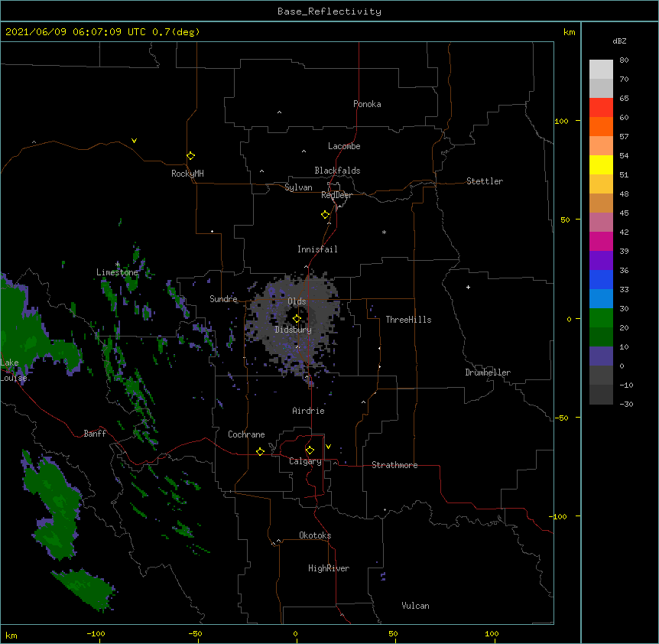The width and height of the screenshot is (659, 644).
Task: Select the indigo 10-0 dBZ swatch
Action: 601,356
